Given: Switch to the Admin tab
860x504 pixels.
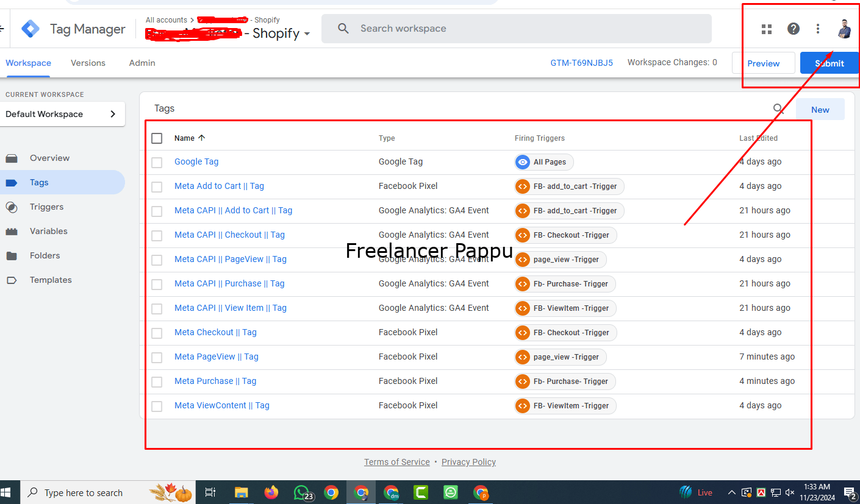Looking at the screenshot, I should (x=142, y=63).
